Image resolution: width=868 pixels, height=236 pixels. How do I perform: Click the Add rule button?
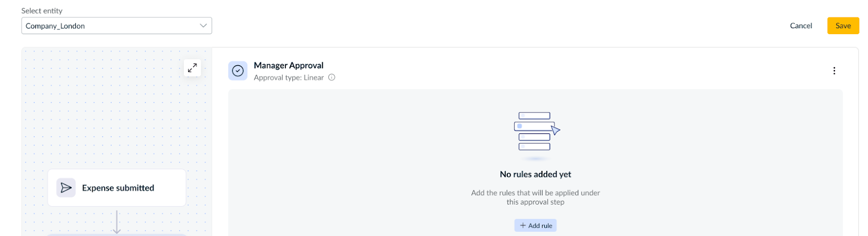pos(535,226)
